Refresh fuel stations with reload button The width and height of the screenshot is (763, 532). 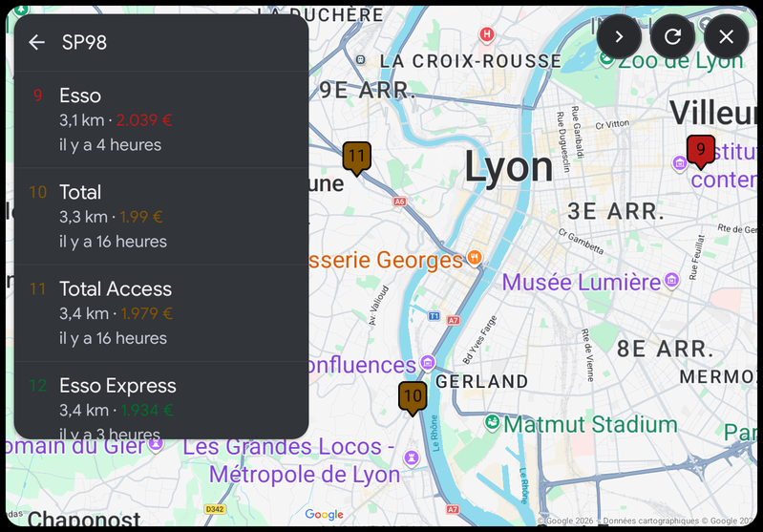tap(672, 36)
